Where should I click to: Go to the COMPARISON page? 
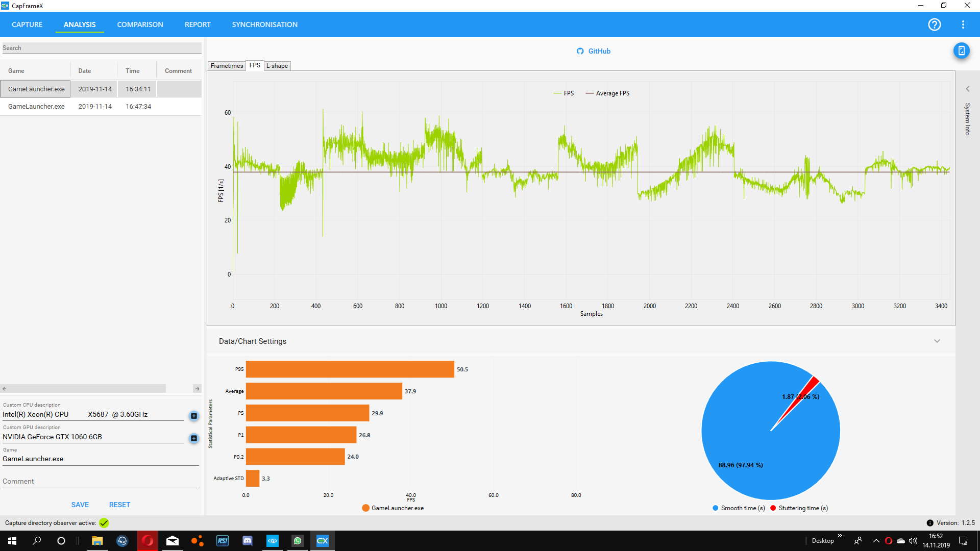point(140,24)
